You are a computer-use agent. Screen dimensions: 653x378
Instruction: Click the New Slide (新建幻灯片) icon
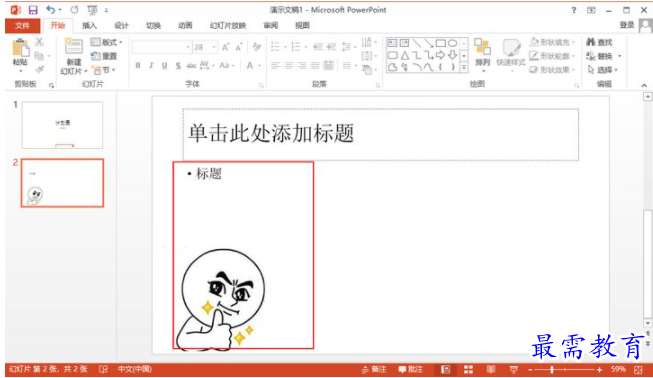coord(73,47)
